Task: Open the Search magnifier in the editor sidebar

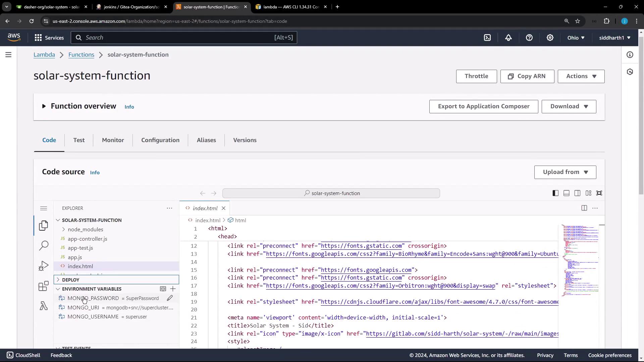Action: point(44,246)
